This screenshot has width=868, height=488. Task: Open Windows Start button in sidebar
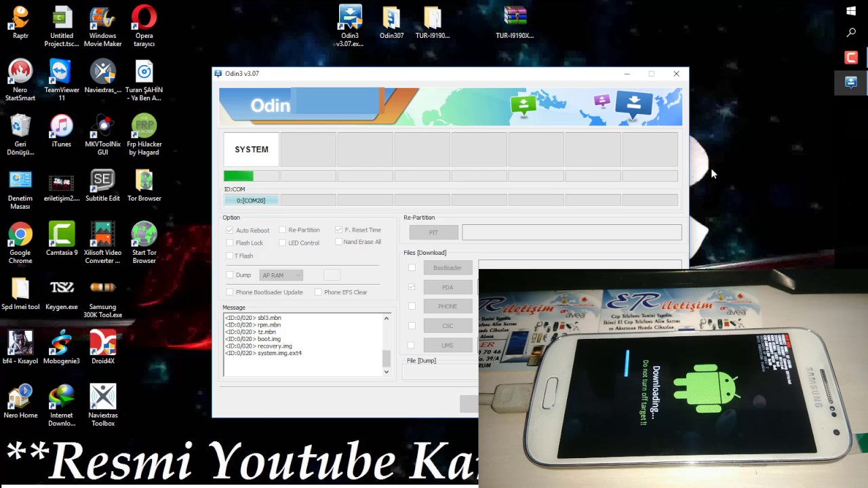[851, 10]
